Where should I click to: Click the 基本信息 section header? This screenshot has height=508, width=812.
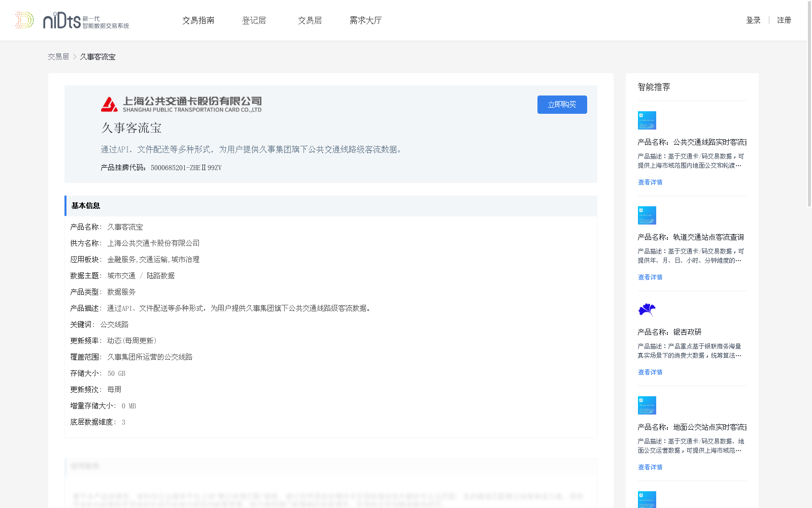click(331, 206)
